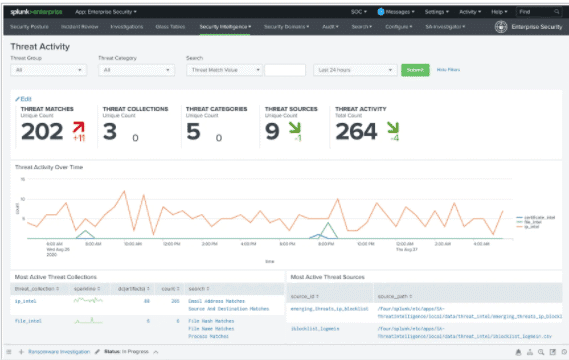Image resolution: width=569 pixels, height=360 pixels.
Task: Click the file_intel legend entry in chart
Action: point(529,222)
